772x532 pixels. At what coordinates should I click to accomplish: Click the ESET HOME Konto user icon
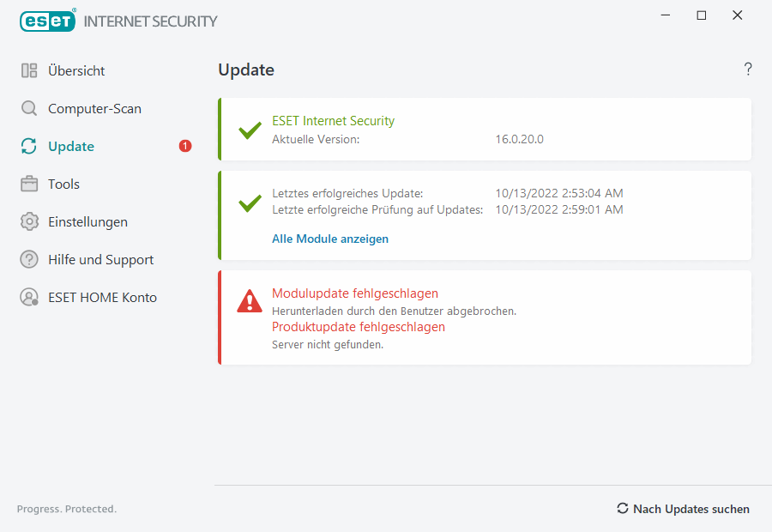(29, 298)
